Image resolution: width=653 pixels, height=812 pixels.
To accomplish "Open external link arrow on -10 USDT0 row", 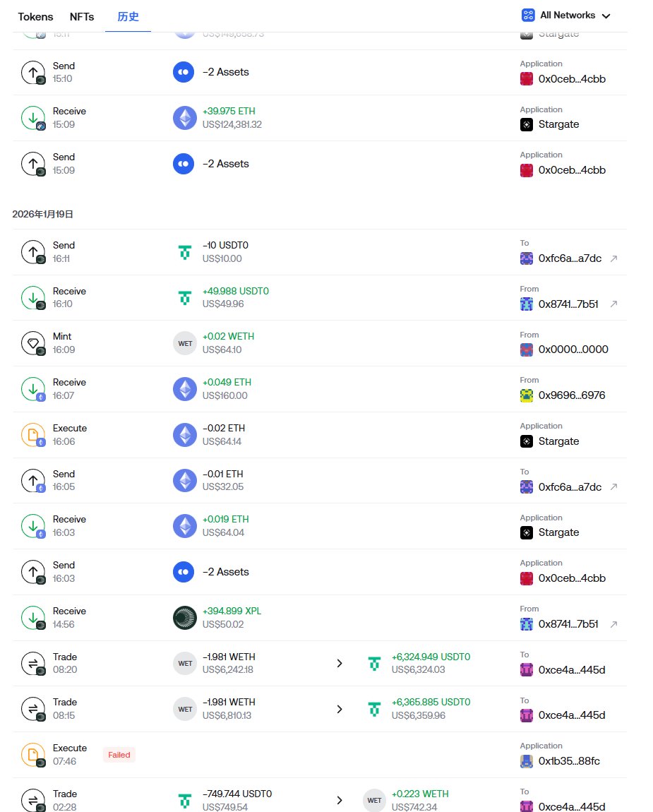I will click(613, 258).
